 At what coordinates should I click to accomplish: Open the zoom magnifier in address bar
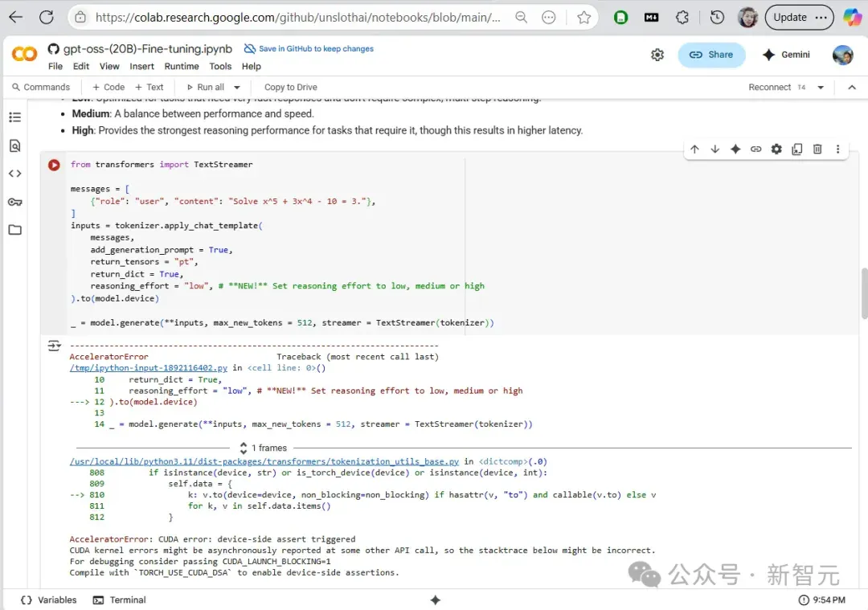(x=521, y=17)
